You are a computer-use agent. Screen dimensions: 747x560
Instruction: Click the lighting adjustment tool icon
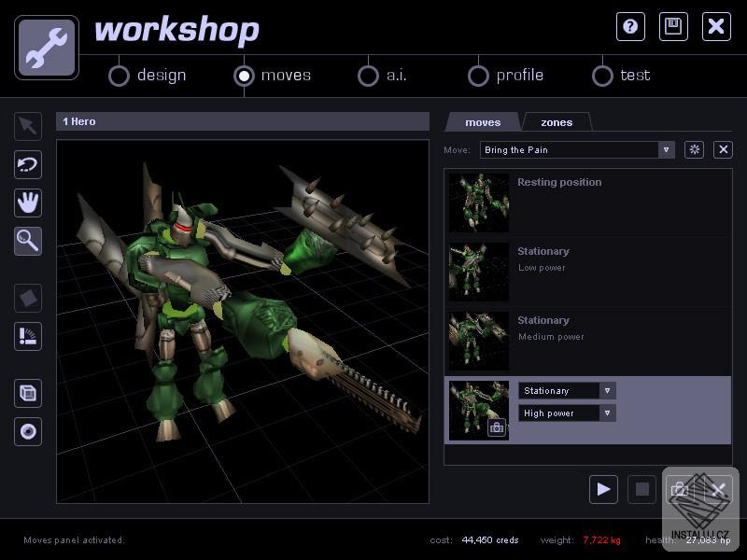coord(28,336)
